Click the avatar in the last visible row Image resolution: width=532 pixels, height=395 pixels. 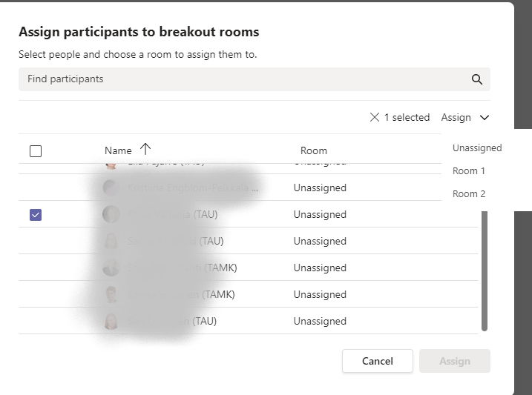click(111, 321)
